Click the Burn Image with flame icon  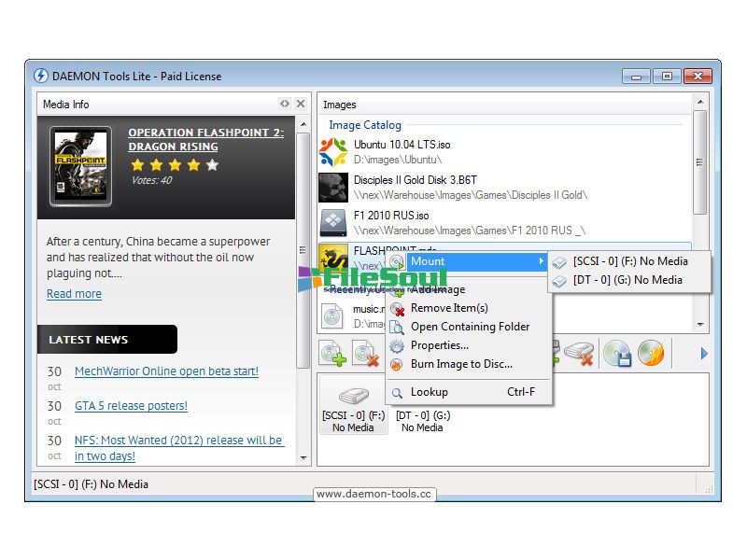650,354
